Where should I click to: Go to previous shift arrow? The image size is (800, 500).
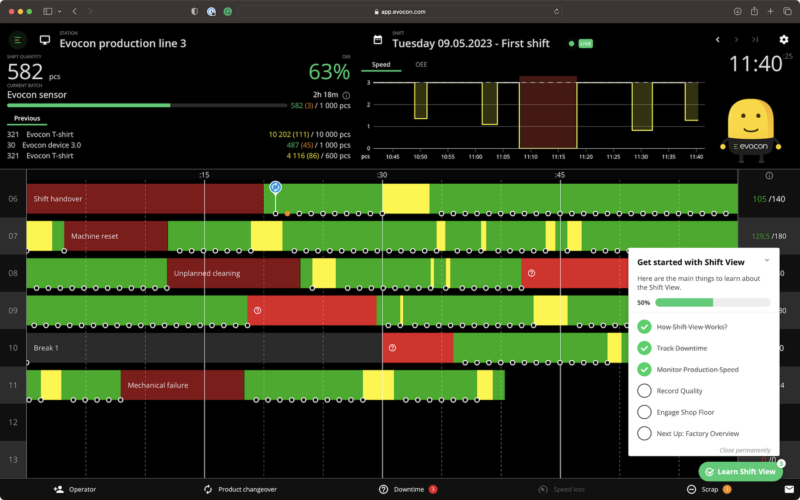click(x=717, y=40)
